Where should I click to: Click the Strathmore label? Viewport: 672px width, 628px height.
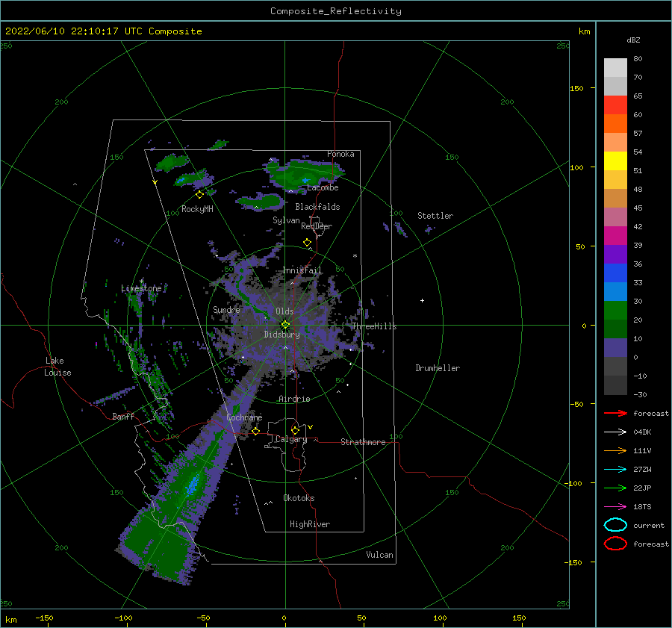[x=363, y=442]
